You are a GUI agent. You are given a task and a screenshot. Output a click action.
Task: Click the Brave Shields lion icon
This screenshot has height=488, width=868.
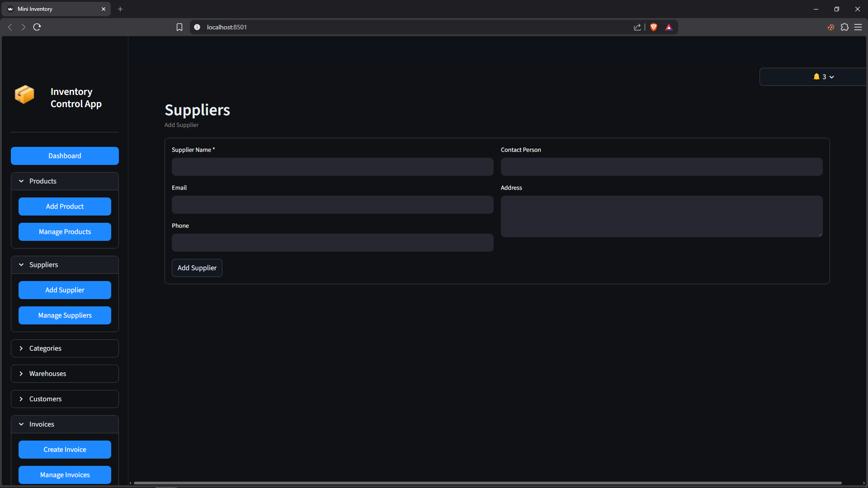[653, 27]
